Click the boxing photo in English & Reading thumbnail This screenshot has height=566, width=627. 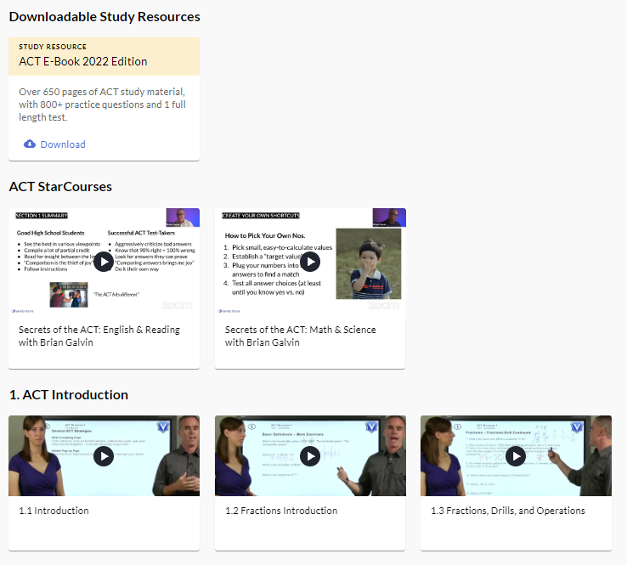pos(69,295)
